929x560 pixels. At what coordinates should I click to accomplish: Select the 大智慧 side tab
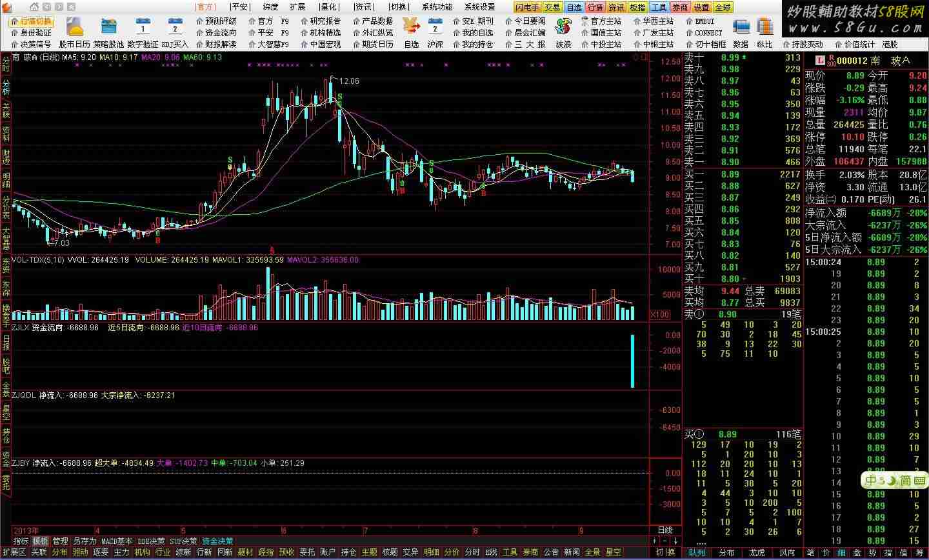point(6,239)
